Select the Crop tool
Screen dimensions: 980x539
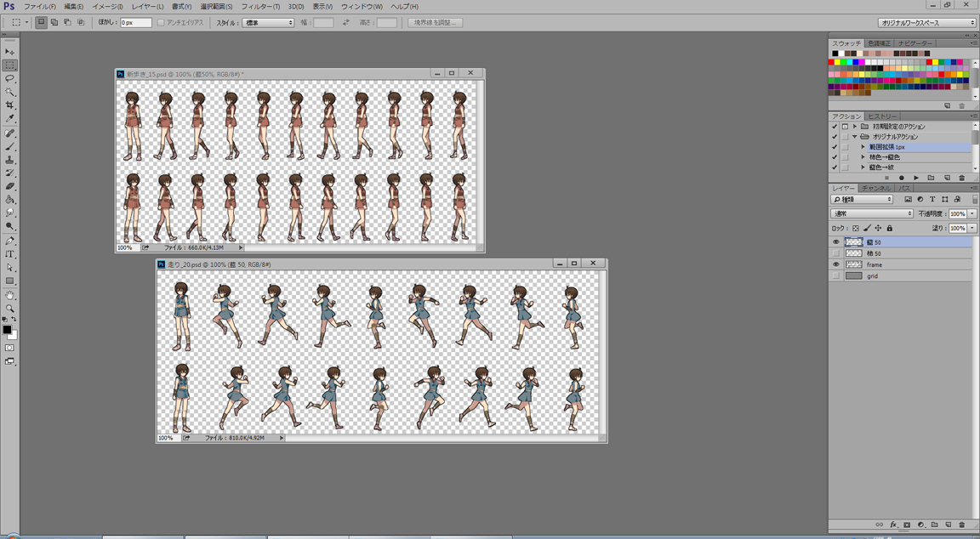(10, 105)
